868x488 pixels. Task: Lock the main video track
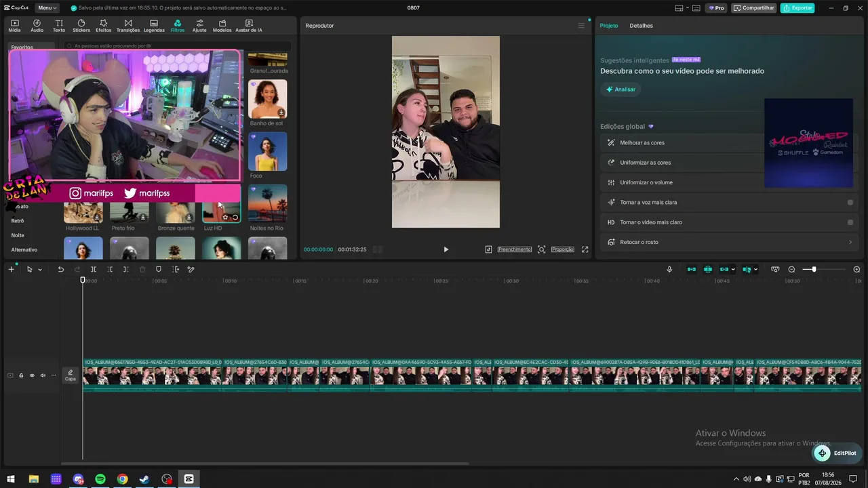(21, 375)
